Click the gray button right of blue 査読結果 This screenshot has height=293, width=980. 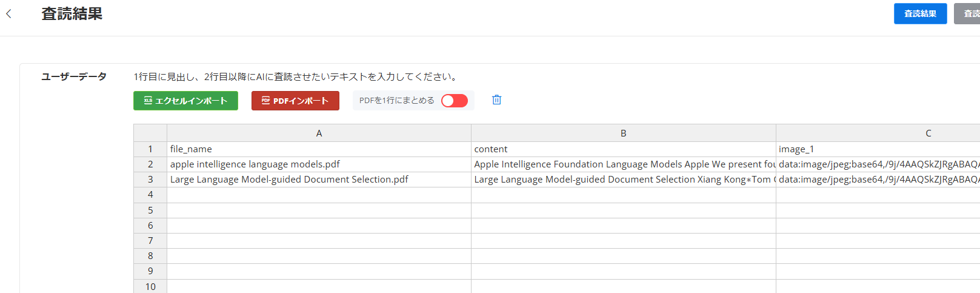point(968,14)
